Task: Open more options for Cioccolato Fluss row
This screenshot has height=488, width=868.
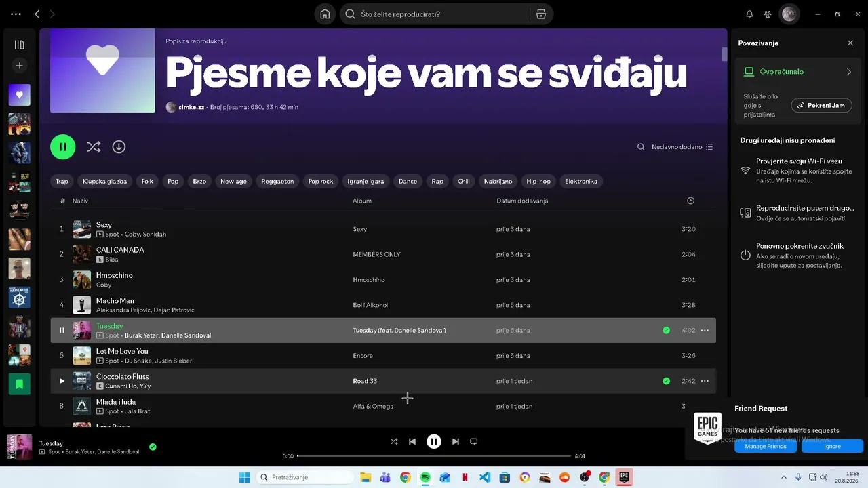Action: pos(705,381)
